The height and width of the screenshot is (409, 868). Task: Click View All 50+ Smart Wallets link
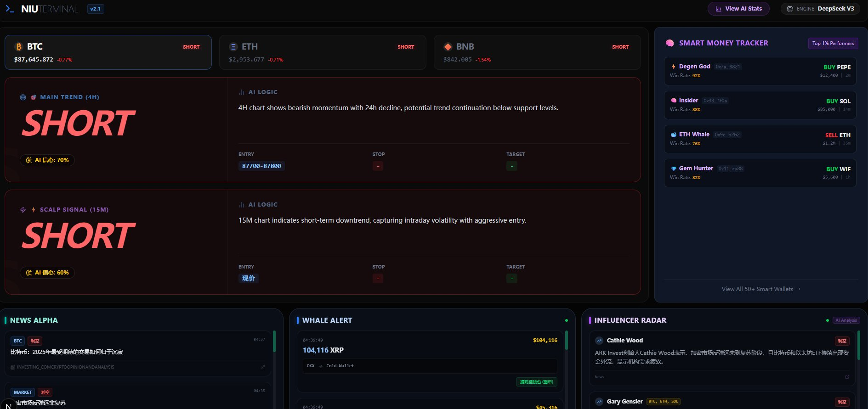[x=760, y=289]
